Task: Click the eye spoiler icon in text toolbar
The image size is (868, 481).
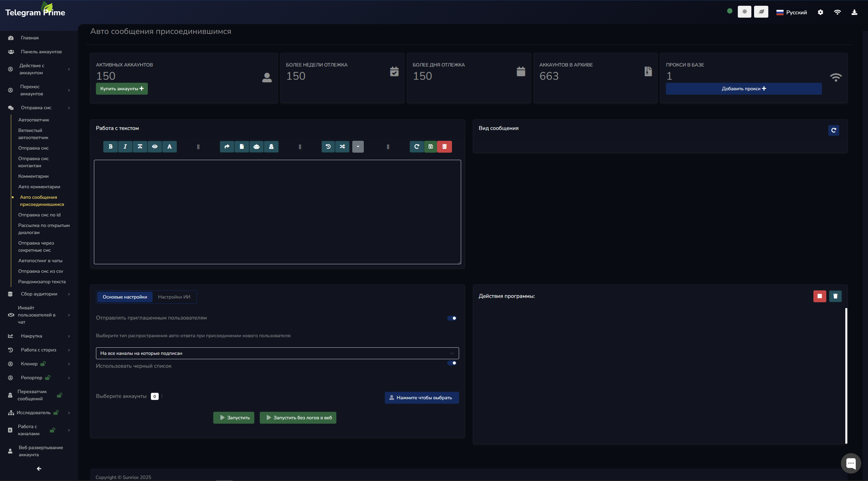Action: click(x=155, y=147)
